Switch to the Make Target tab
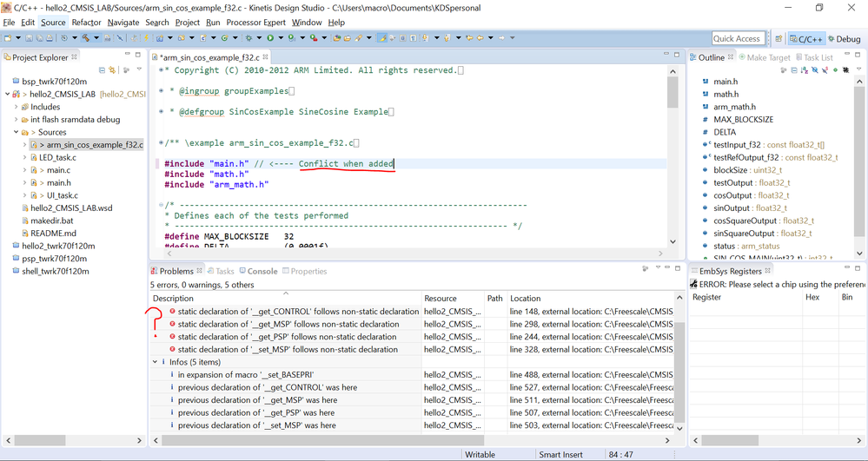This screenshot has height=461, width=868. 765,57
